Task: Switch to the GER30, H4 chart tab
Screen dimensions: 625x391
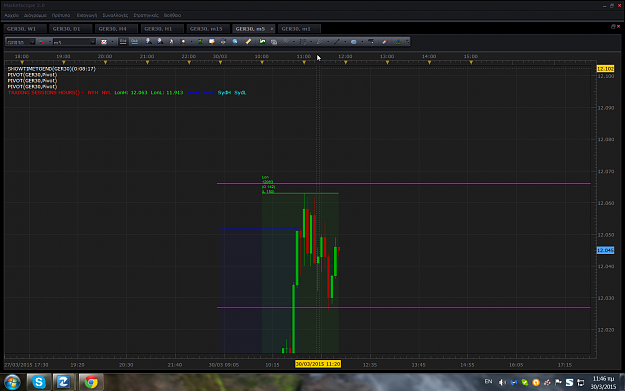Action: pyautogui.click(x=116, y=29)
